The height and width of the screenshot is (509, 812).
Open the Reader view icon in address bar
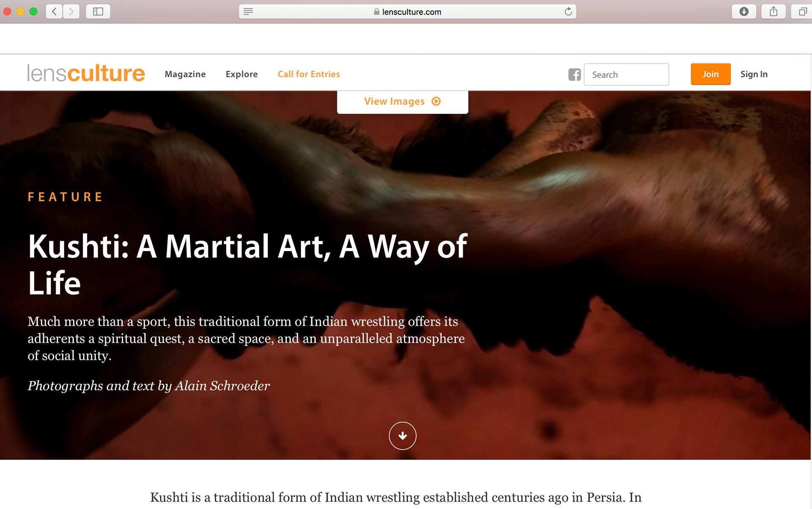(x=248, y=11)
